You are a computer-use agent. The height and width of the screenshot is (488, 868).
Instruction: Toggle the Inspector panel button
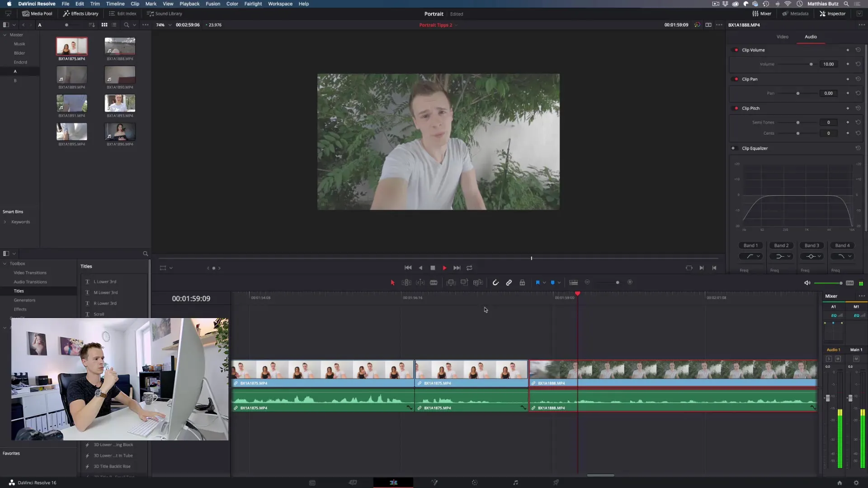(x=832, y=14)
